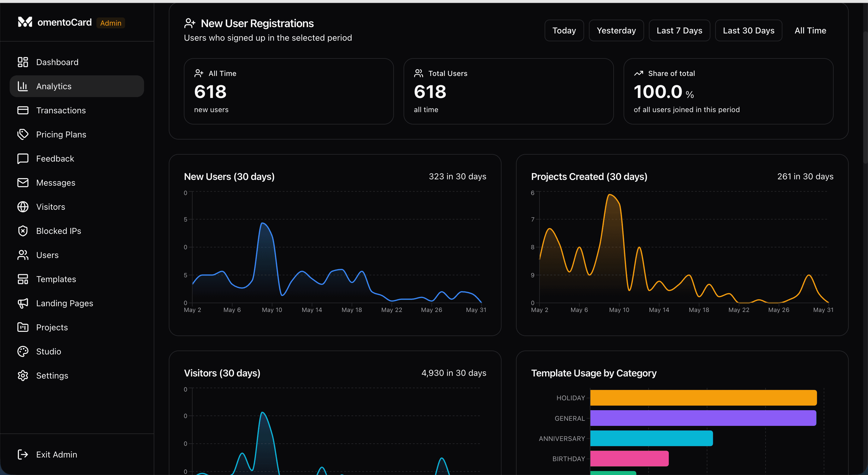Image resolution: width=868 pixels, height=475 pixels.
Task: Click the Templates layout icon
Action: 23,279
